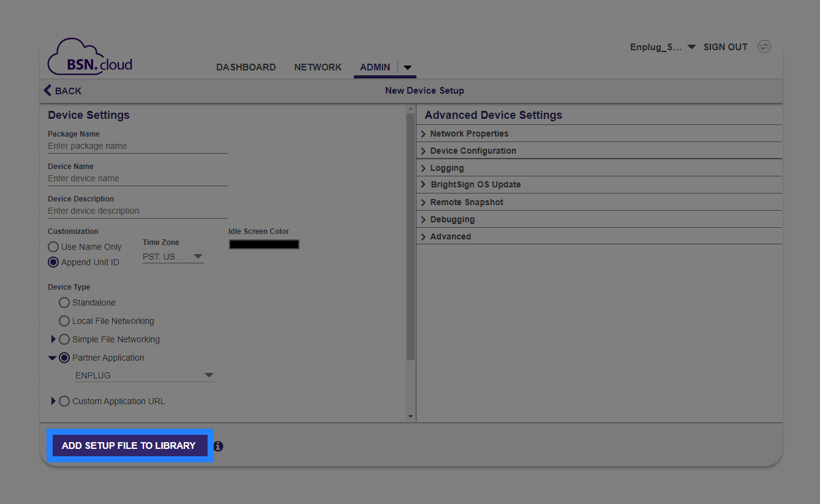Image resolution: width=820 pixels, height=504 pixels.
Task: Switch to the NETWORK tab
Action: [318, 67]
